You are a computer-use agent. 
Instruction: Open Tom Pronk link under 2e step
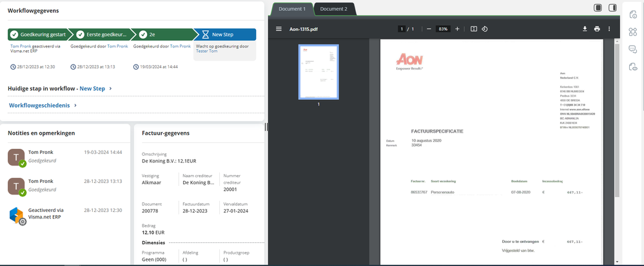(x=181, y=46)
